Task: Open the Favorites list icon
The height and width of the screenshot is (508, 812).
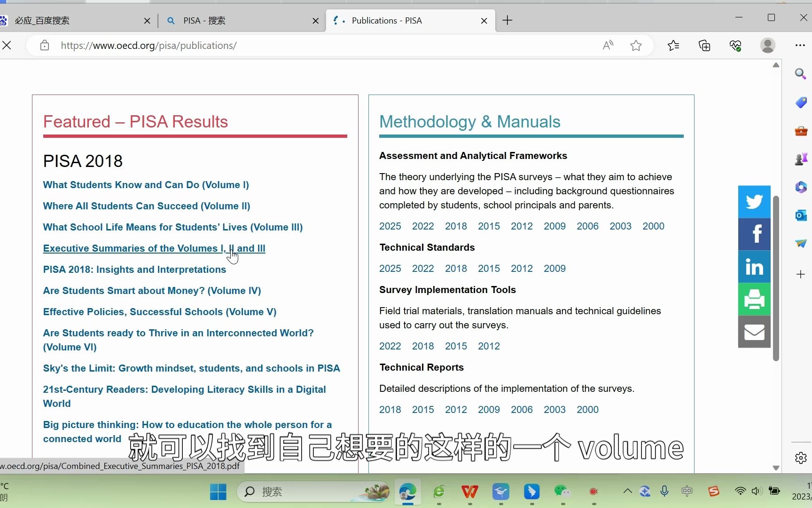Action: tap(673, 45)
